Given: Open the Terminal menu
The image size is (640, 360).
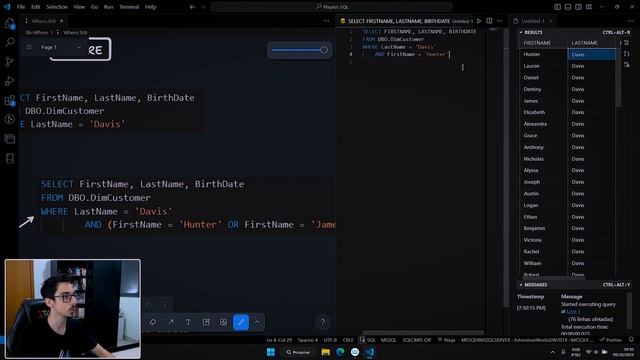Looking at the screenshot, I should click(x=129, y=7).
